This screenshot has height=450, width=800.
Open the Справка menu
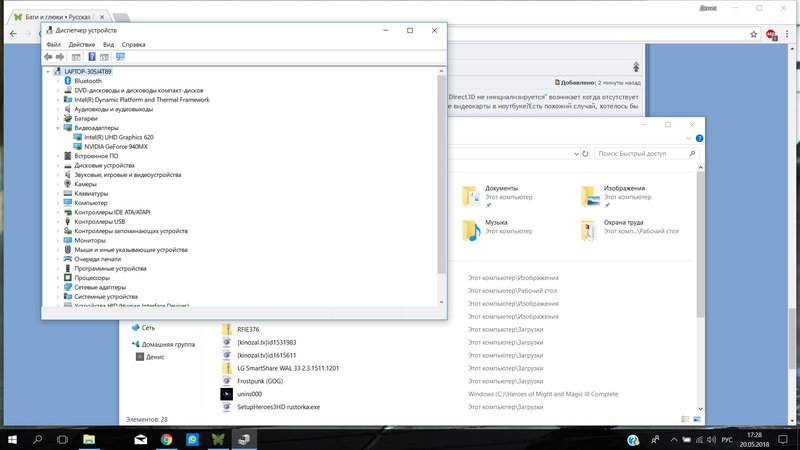133,44
